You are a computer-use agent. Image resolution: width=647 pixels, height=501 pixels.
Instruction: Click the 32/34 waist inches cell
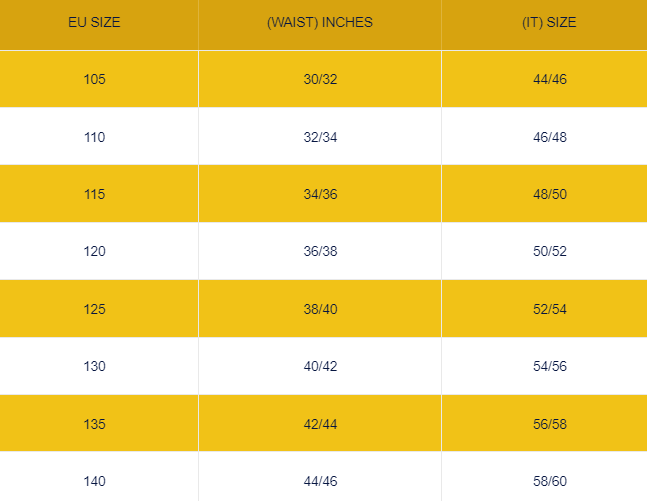click(320, 137)
